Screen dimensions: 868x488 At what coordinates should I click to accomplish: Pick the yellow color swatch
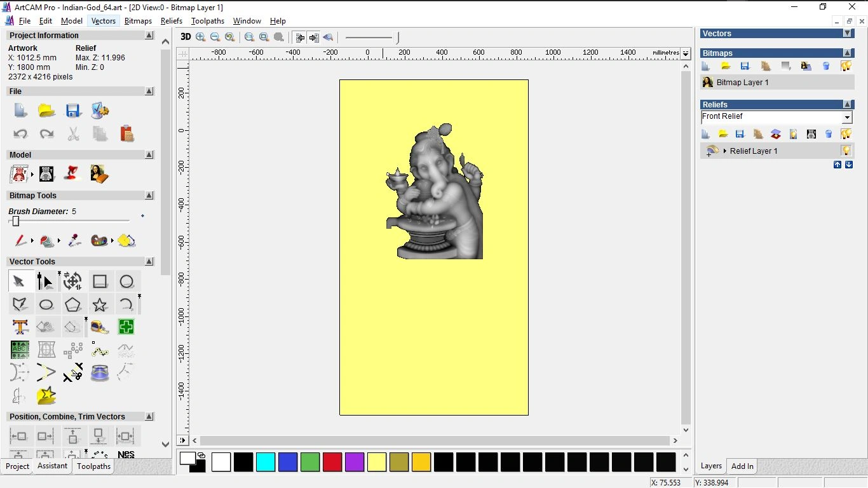pos(377,462)
